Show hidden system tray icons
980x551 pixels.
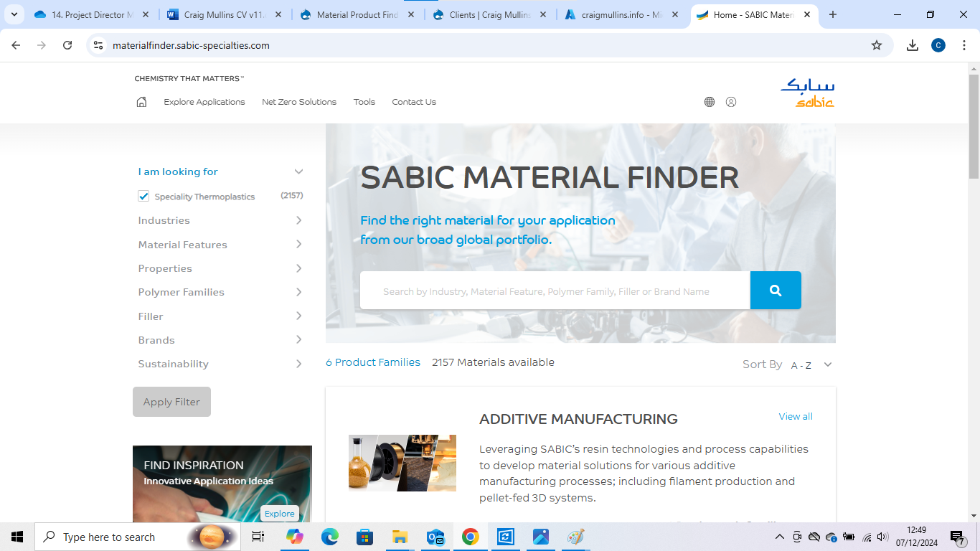[x=780, y=537]
